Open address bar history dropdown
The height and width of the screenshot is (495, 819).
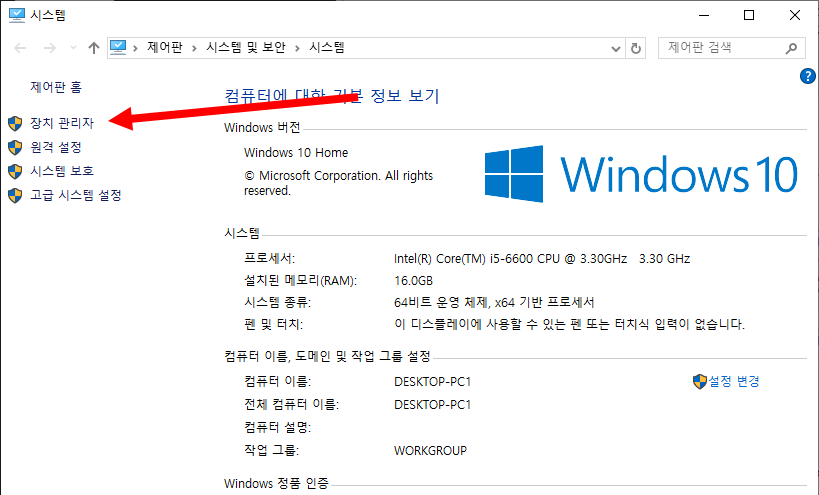pyautogui.click(x=616, y=49)
